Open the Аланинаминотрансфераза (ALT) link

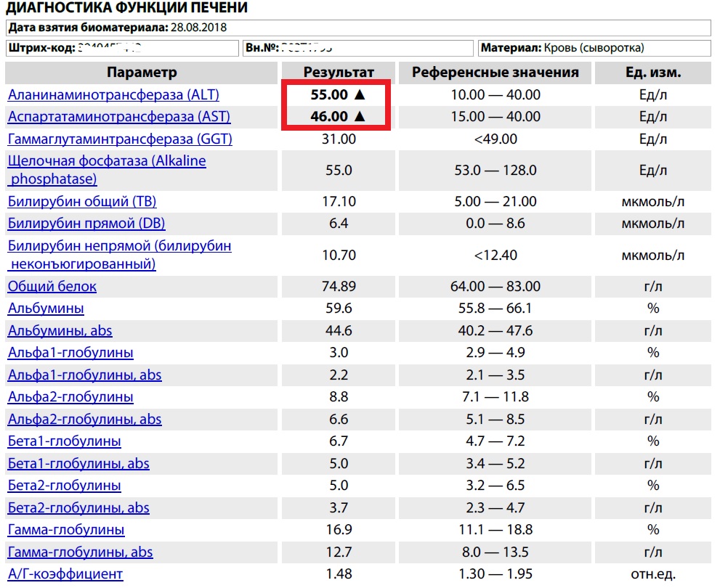113,95
